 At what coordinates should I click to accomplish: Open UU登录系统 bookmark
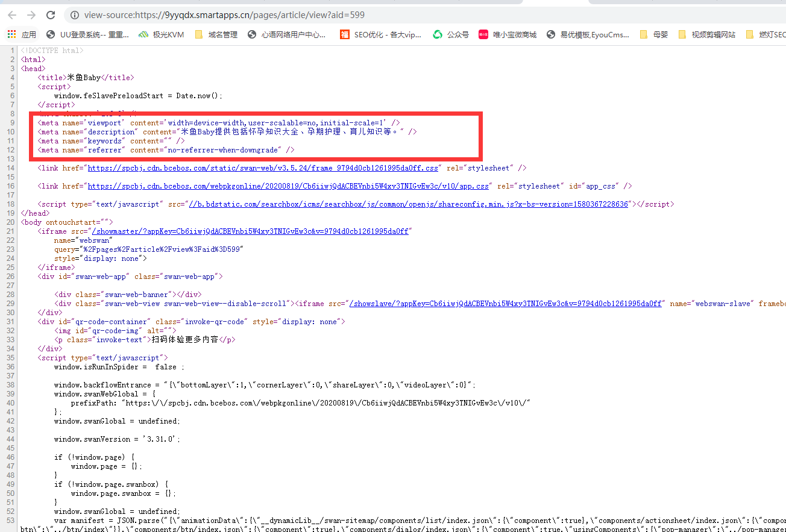click(88, 34)
